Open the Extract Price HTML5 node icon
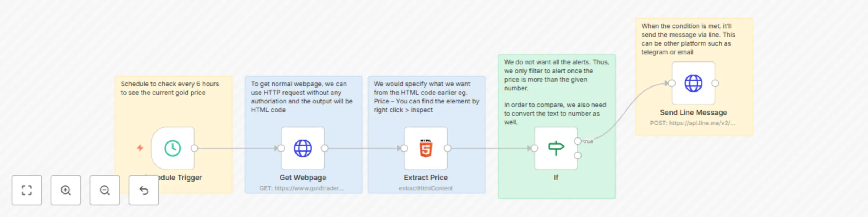868x217 pixels. coord(426,148)
